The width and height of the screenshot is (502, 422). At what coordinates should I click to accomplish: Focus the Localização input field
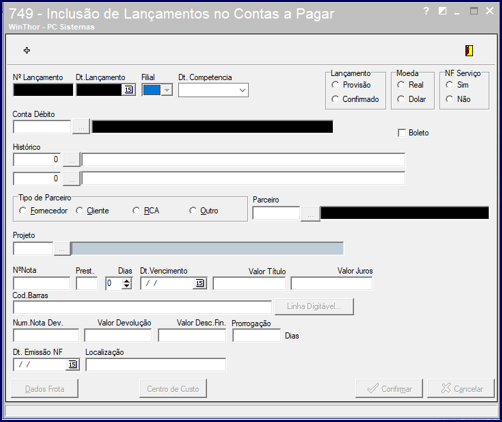click(156, 365)
